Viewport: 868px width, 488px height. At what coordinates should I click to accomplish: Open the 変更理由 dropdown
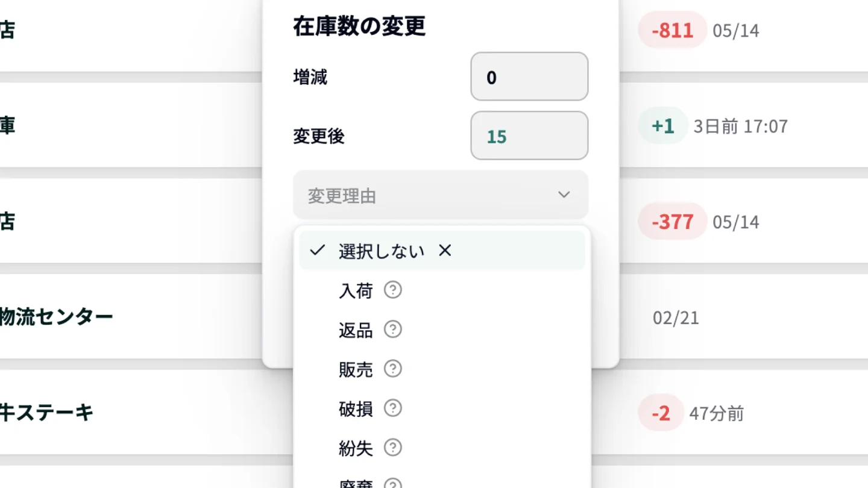coord(440,195)
